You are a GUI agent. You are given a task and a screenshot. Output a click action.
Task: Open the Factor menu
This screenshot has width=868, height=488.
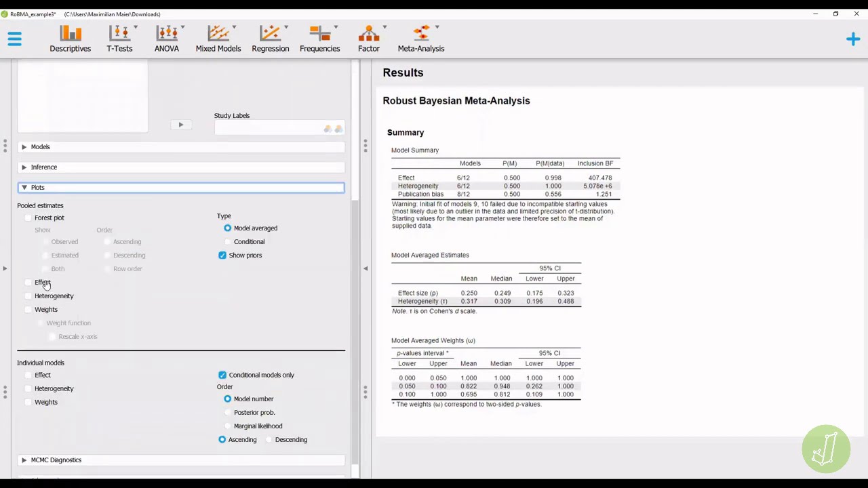pos(369,39)
